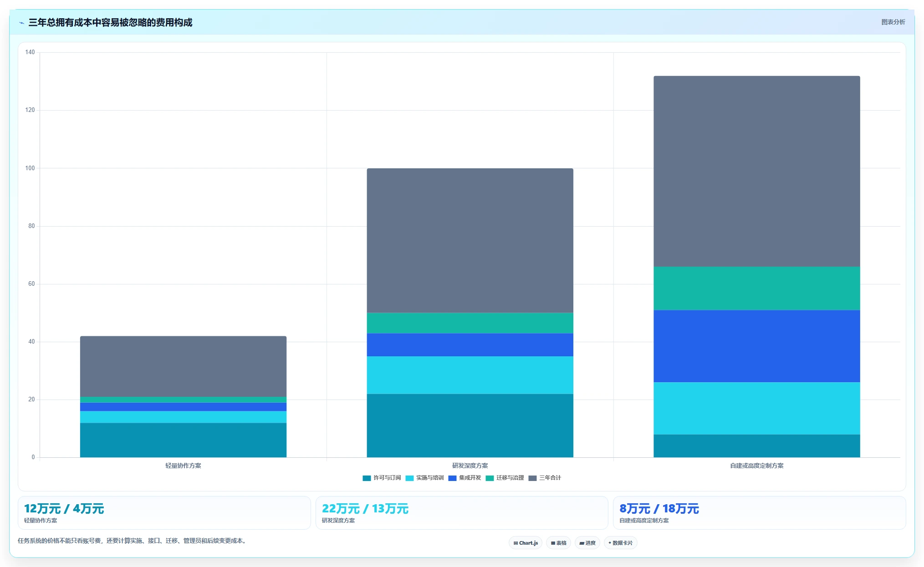This screenshot has width=924, height=567.
Task: Click the x-axis label 自建或高度定制方案
Action: pos(757,466)
